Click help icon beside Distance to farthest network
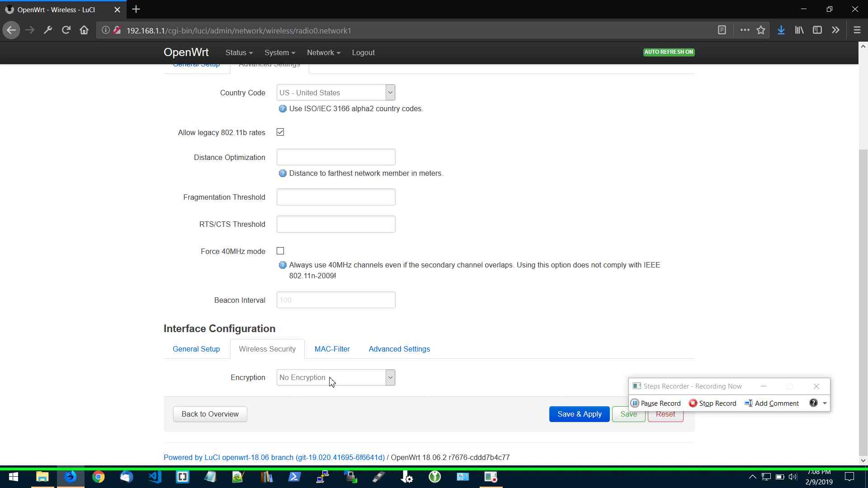 pyautogui.click(x=283, y=174)
